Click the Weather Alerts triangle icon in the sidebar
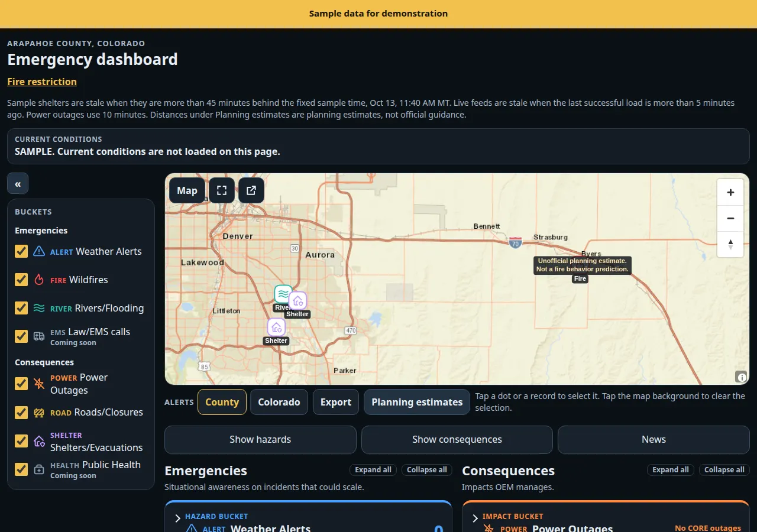The width and height of the screenshot is (757, 532). [x=39, y=251]
